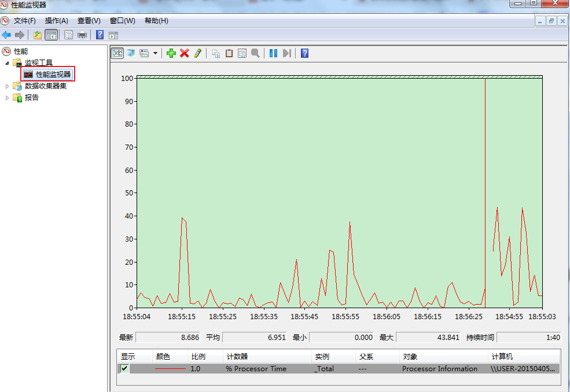
Task: Click the \\USER-20150405... computer cell
Action: [523, 369]
